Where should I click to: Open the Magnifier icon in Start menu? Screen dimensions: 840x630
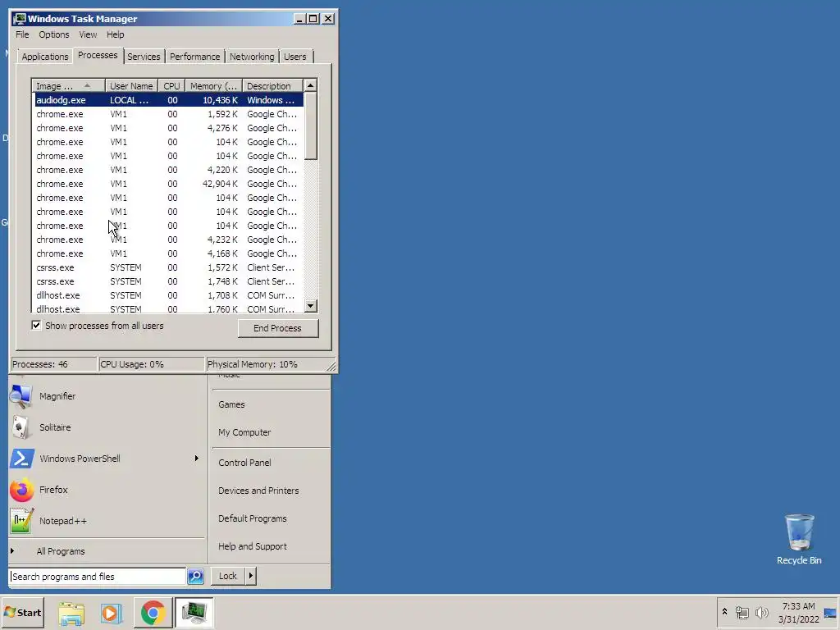21,396
